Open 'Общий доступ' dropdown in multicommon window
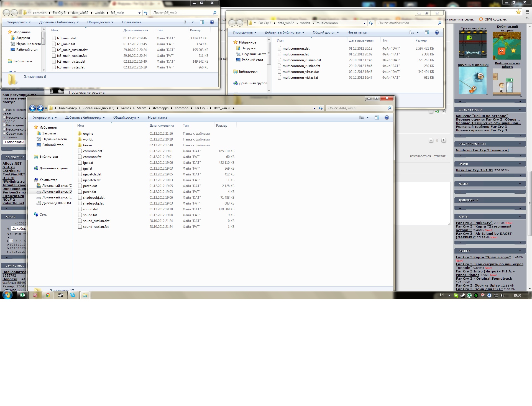 point(326,32)
